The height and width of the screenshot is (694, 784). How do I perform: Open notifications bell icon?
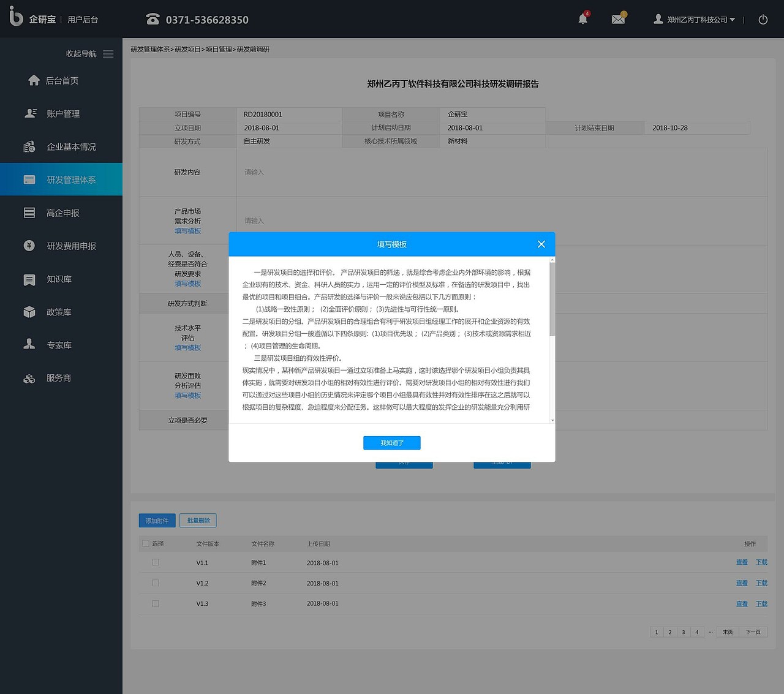click(x=583, y=18)
